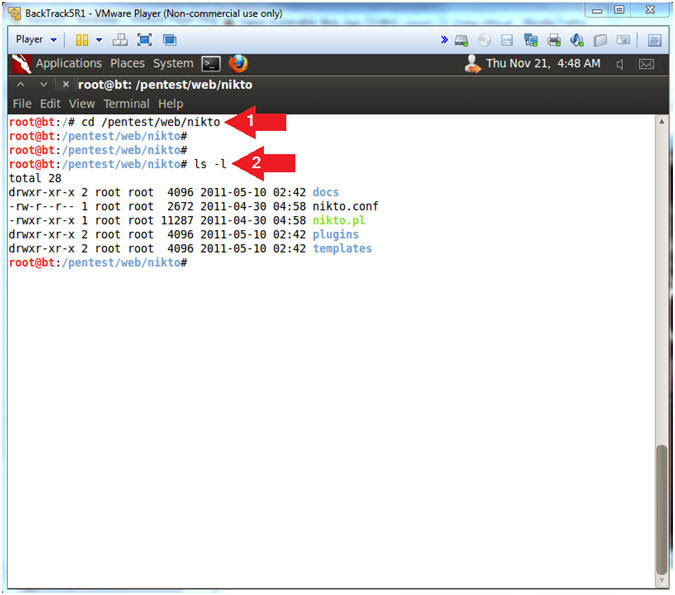Click the 'total 28' output line
Viewport: 675px width, 595px height.
[35, 178]
